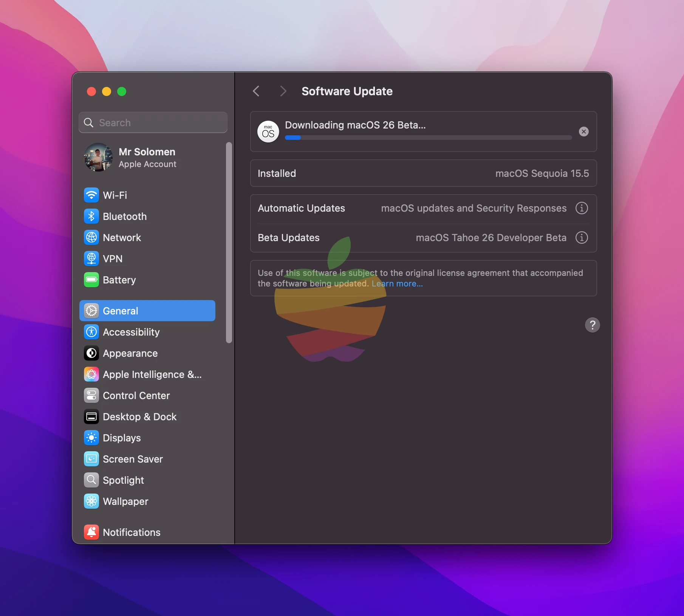This screenshot has width=684, height=616.
Task: Select the Displays icon
Action: click(x=91, y=438)
